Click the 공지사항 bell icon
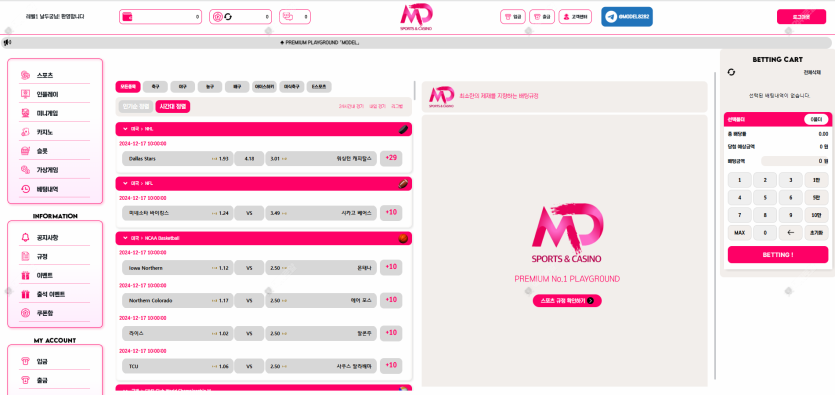Screen dimensions: 835x395 (x=25, y=237)
